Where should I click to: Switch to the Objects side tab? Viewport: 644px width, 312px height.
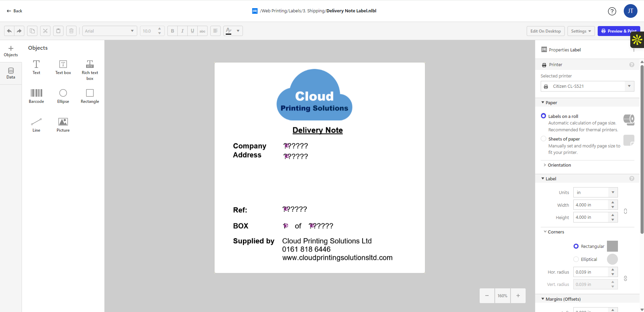(x=11, y=51)
